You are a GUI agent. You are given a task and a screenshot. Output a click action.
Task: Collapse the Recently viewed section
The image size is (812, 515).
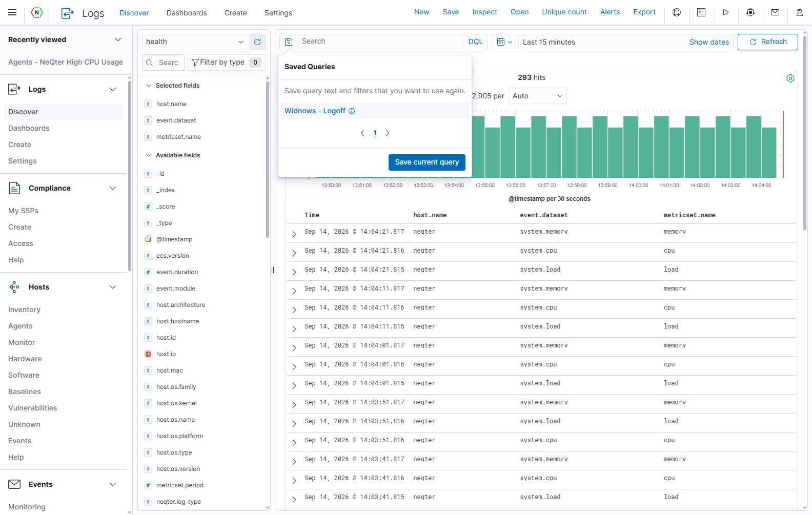pyautogui.click(x=118, y=39)
